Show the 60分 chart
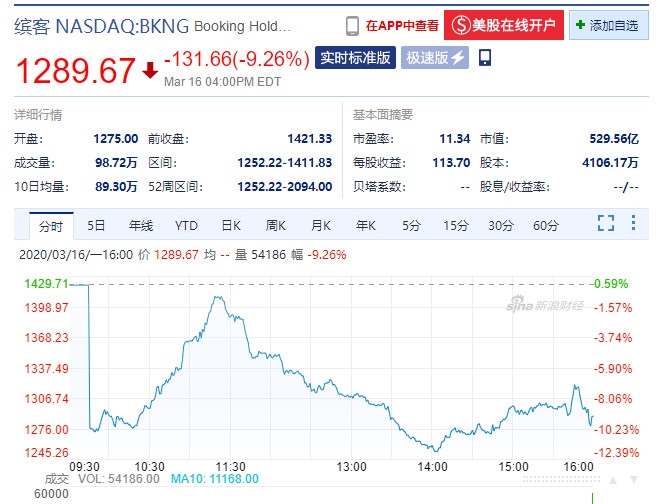Viewport: 664px width, 504px height. [546, 226]
